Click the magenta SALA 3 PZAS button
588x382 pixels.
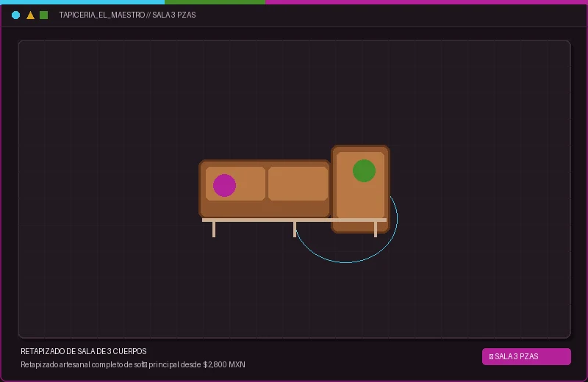[x=526, y=356]
